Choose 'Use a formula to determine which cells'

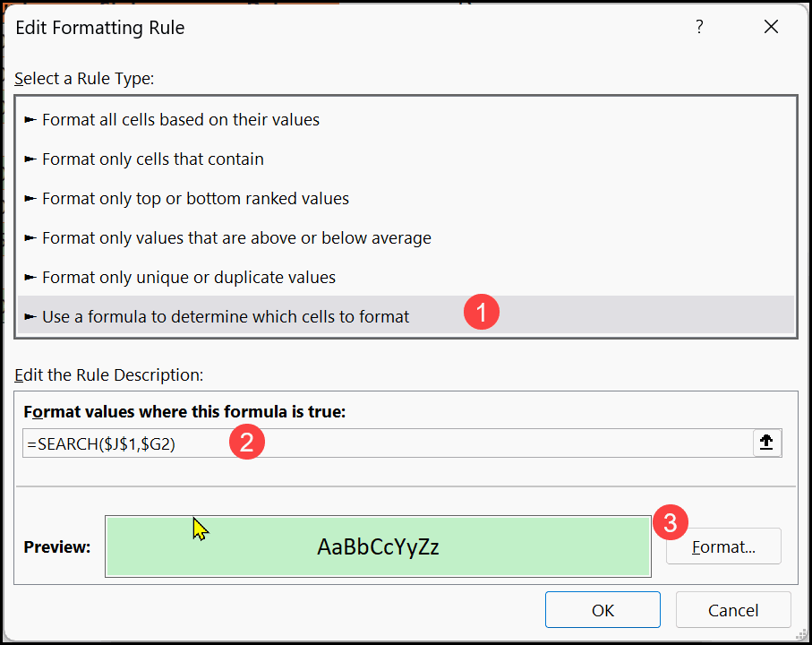(406, 316)
